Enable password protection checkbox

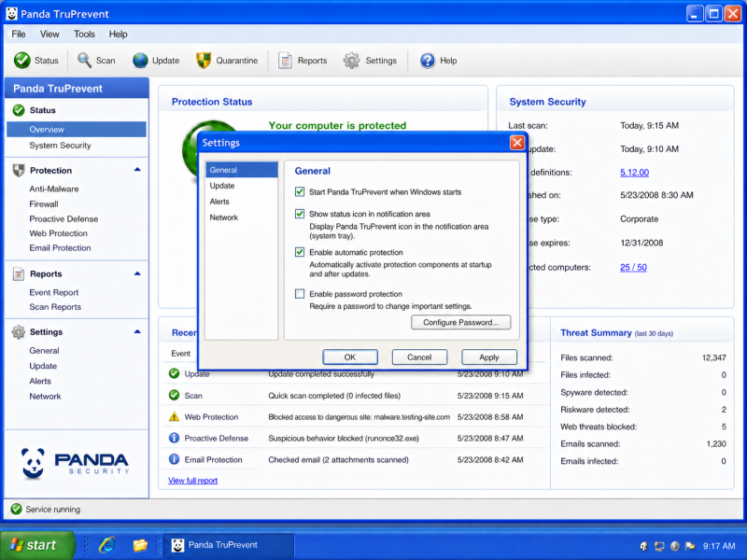click(x=300, y=294)
